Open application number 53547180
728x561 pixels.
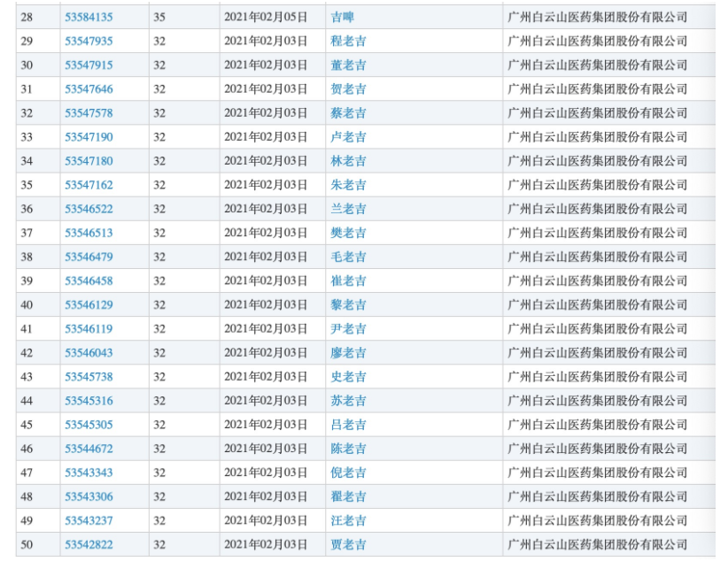pos(89,160)
